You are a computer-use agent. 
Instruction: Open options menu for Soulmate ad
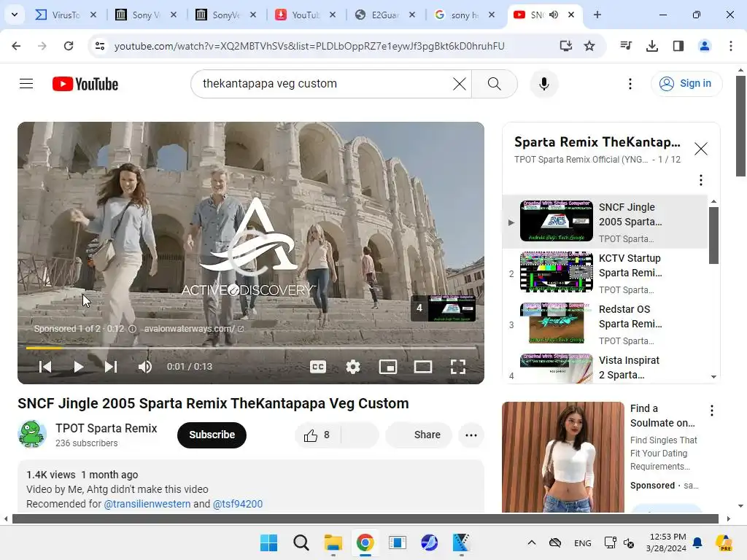[712, 411]
